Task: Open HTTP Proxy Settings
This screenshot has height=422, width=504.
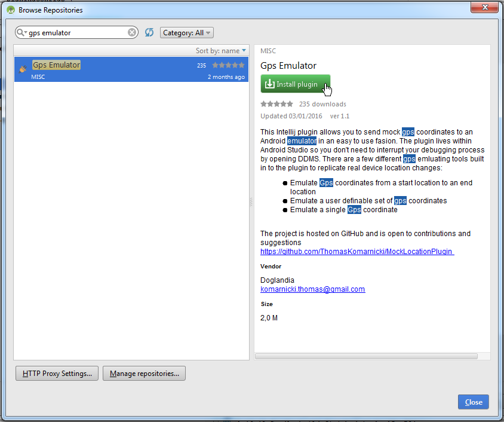Action: pos(57,374)
